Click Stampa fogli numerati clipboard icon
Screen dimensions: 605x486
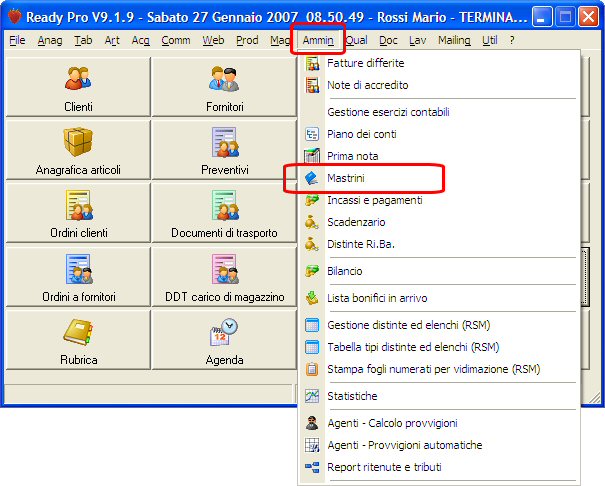point(312,369)
